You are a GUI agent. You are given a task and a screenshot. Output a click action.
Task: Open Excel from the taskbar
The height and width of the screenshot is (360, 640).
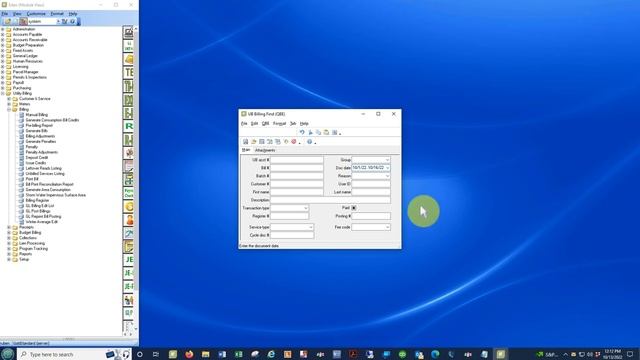point(238,354)
